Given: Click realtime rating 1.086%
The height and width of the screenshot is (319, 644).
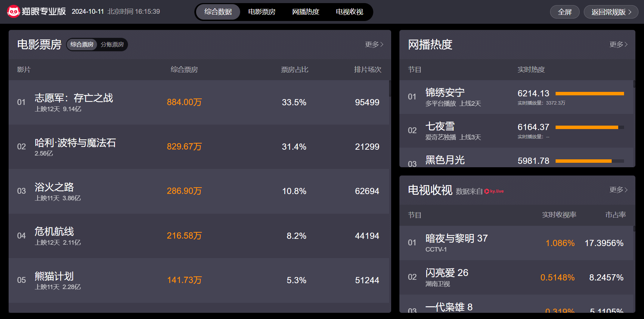Looking at the screenshot, I should coord(560,243).
